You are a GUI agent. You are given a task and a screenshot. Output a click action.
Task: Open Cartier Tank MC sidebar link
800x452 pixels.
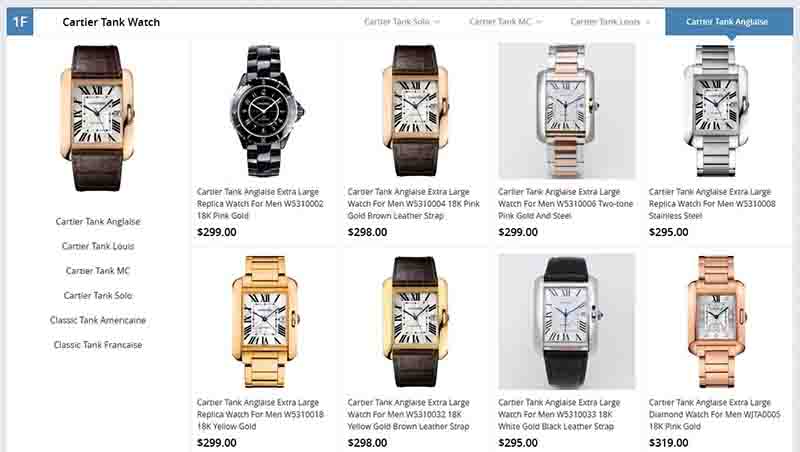click(x=98, y=271)
